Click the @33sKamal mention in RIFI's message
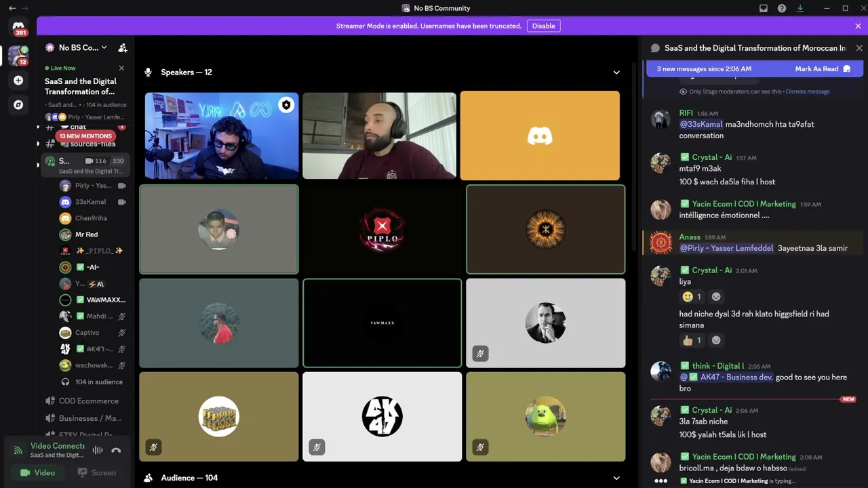The width and height of the screenshot is (868, 488). [701, 124]
